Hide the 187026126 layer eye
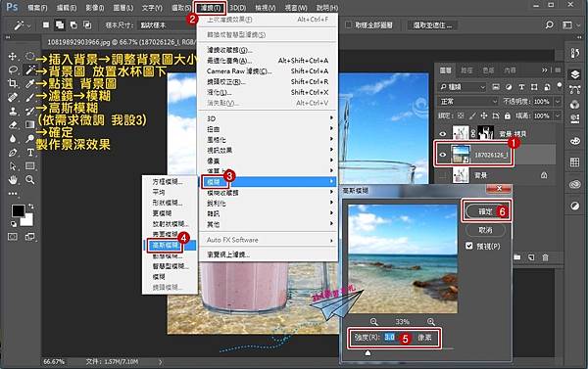The width and height of the screenshot is (588, 369). (443, 155)
